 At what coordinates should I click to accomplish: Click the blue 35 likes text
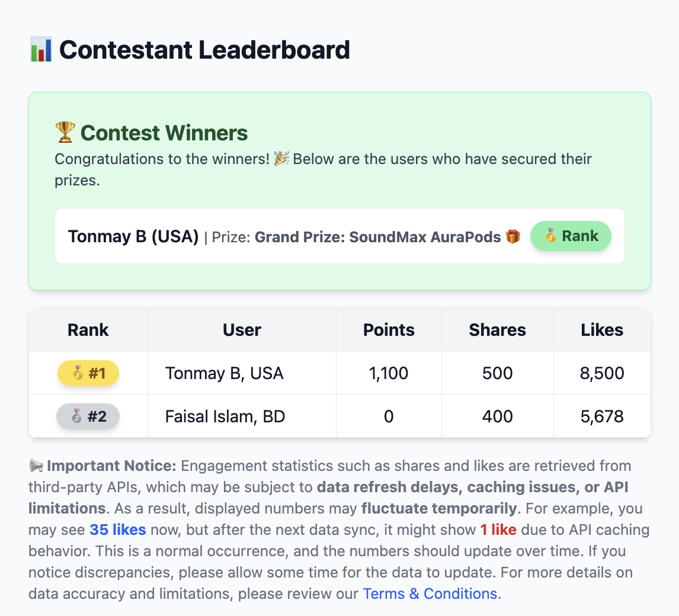coord(117,530)
